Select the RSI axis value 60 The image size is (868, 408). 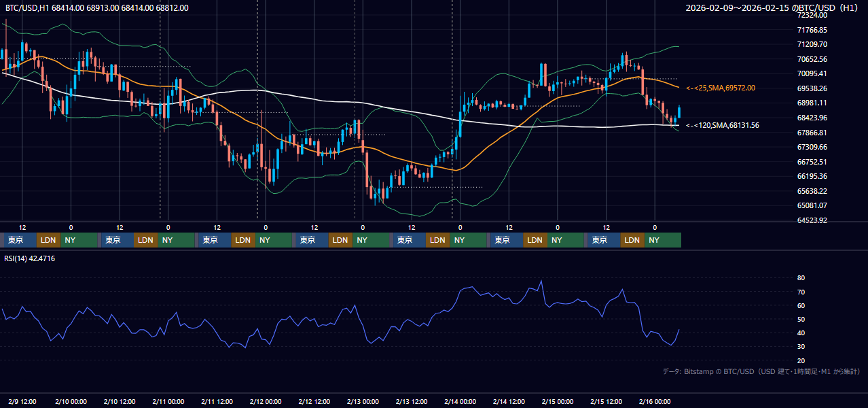pos(801,305)
